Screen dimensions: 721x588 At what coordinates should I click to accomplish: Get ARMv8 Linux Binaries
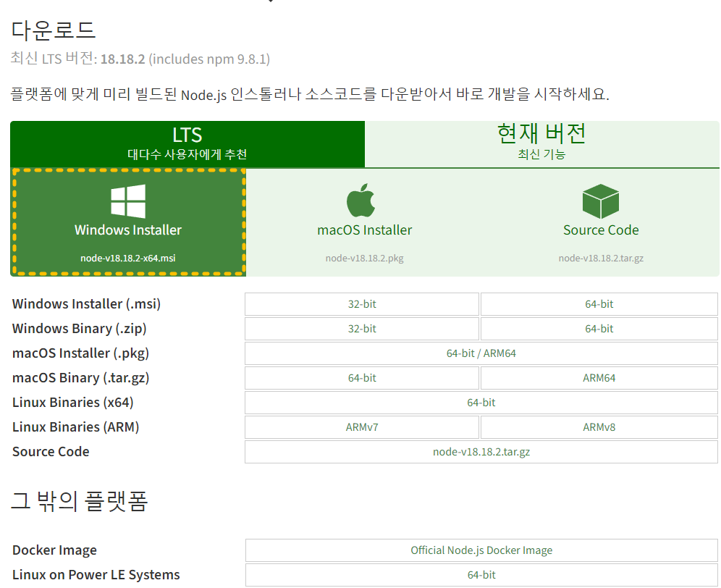click(x=599, y=427)
